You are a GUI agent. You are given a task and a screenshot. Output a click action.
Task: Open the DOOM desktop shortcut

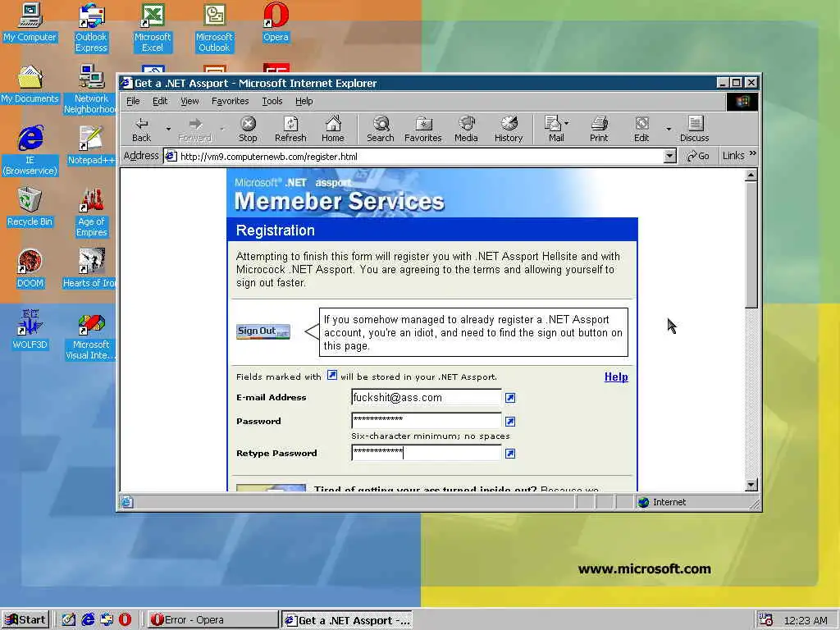[x=30, y=269]
